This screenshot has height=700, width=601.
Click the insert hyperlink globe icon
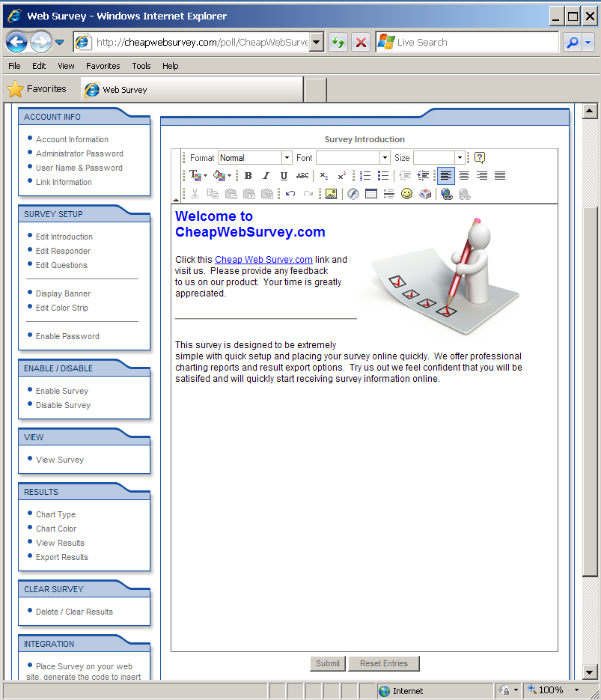point(447,194)
